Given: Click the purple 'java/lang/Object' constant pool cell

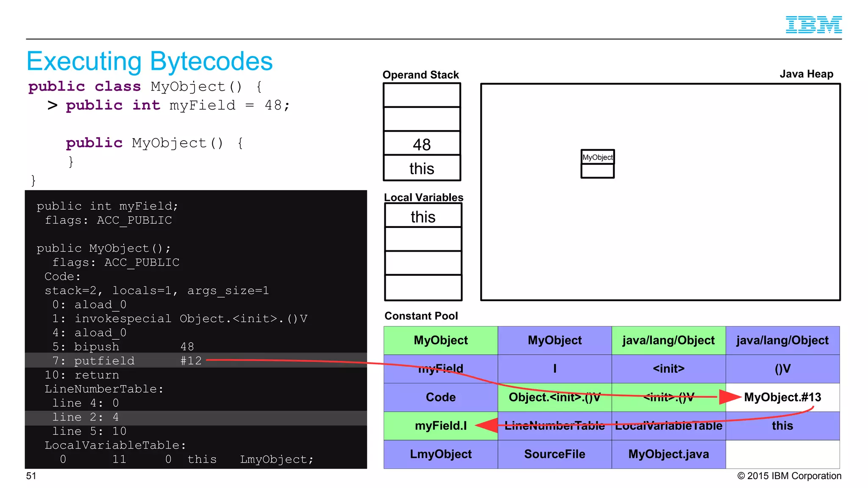Looking at the screenshot, I should 783,340.
